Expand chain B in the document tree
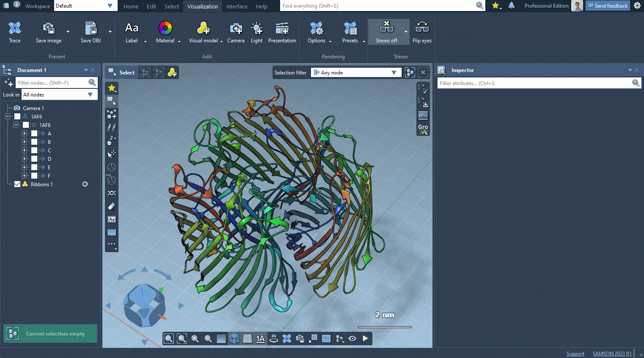 point(25,142)
